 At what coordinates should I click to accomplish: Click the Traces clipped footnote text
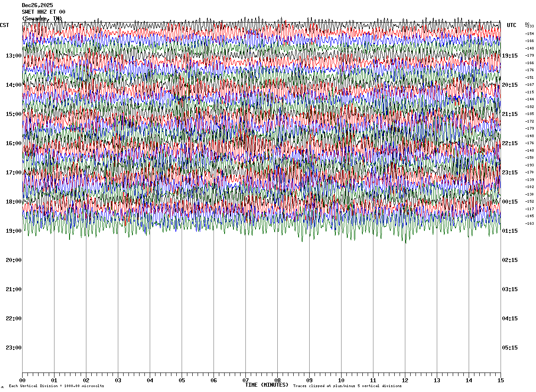click(347, 386)
